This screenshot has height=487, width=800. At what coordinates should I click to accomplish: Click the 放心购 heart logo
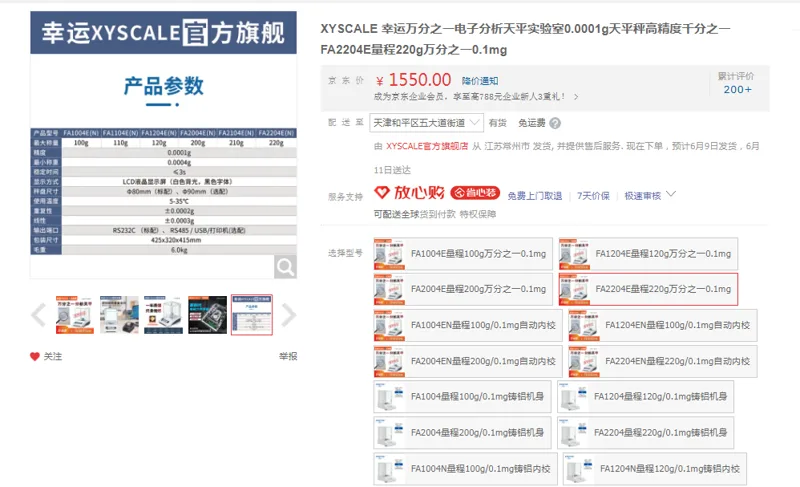(382, 192)
